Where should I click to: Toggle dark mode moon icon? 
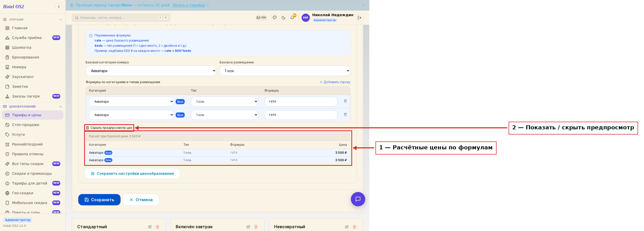pyautogui.click(x=283, y=18)
